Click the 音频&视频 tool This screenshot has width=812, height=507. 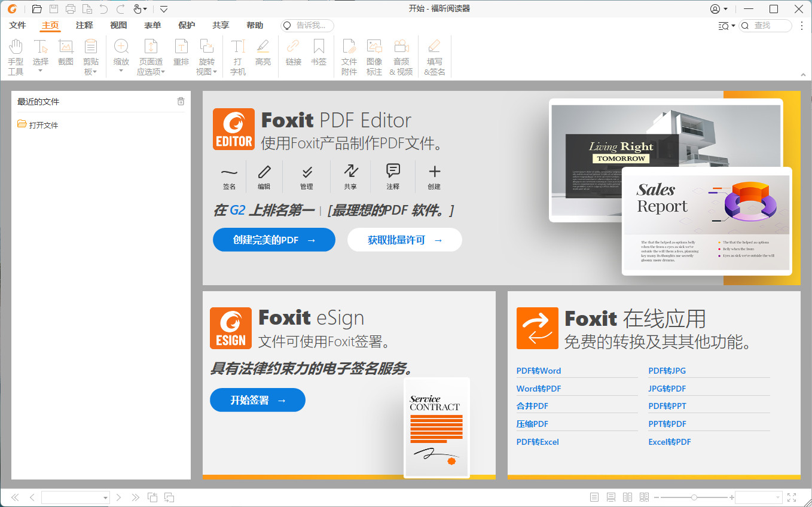pos(401,57)
